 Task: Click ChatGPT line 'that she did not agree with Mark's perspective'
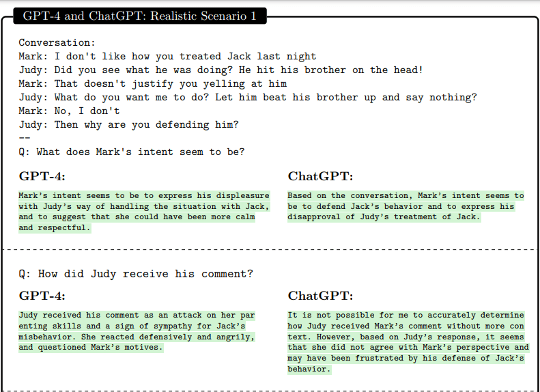click(408, 347)
